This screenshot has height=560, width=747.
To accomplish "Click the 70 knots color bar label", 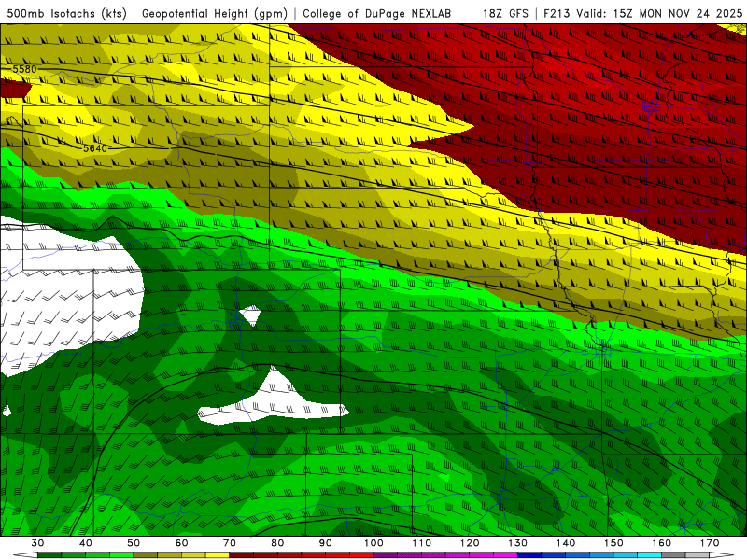I will coord(230,543).
